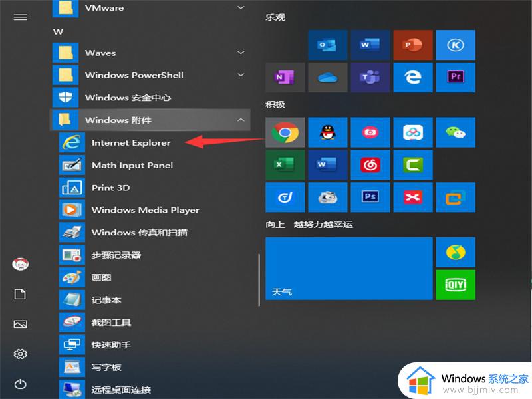Launch the iQIYI green tile
The height and width of the screenshot is (399, 532).
pyautogui.click(x=456, y=285)
